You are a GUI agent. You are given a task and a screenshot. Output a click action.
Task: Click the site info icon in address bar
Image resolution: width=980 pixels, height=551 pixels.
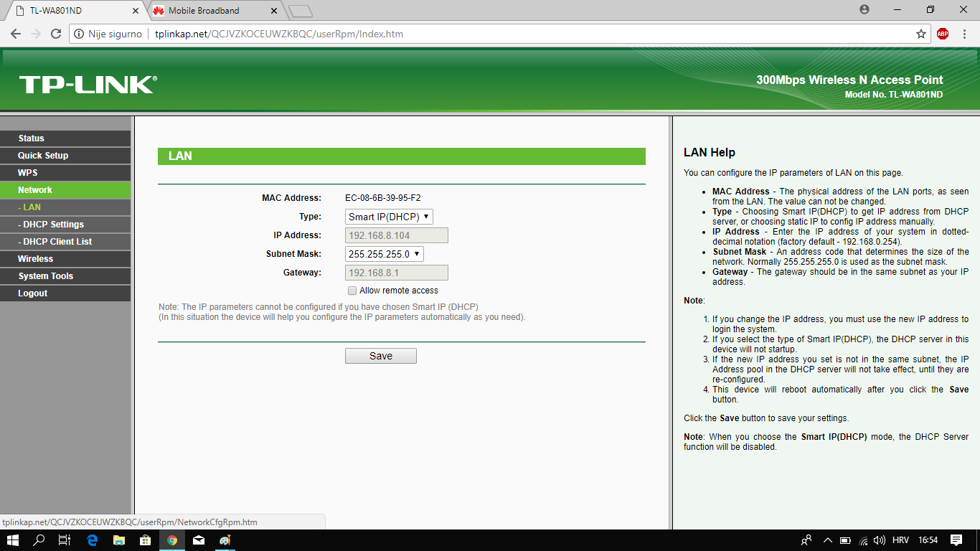click(79, 34)
